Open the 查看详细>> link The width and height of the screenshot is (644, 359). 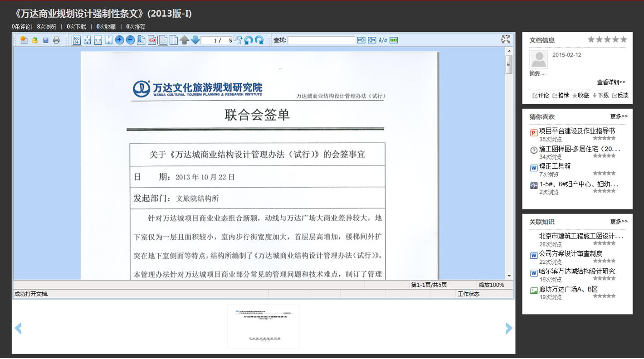(611, 82)
